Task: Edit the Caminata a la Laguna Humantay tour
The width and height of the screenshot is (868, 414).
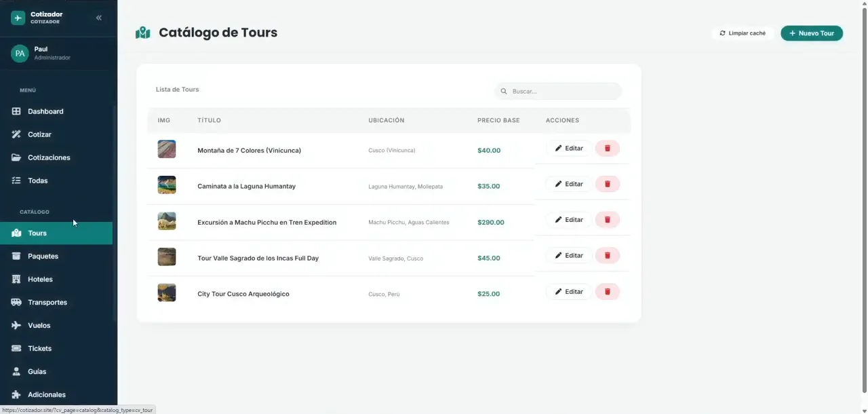Action: (x=569, y=184)
